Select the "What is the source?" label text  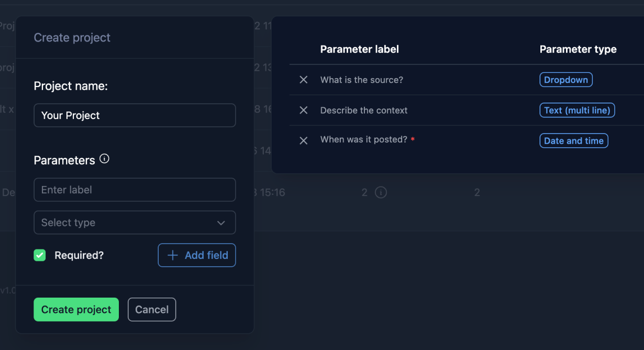tap(362, 80)
